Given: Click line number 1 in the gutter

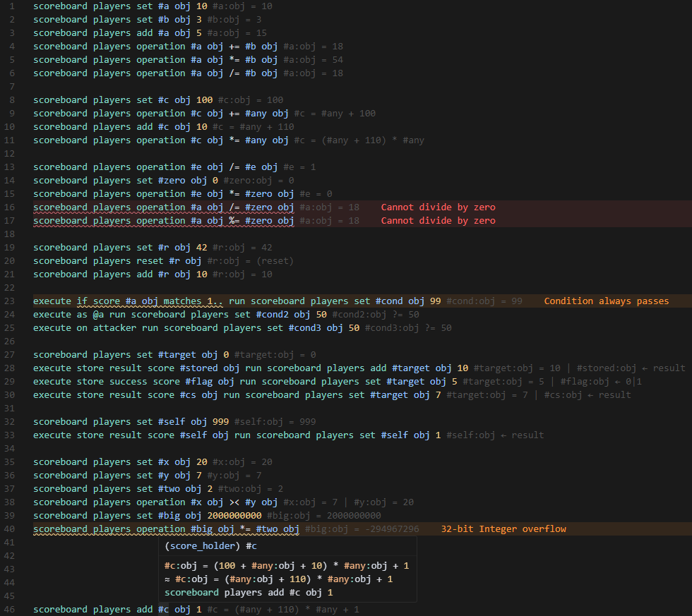Looking at the screenshot, I should coord(12,6).
